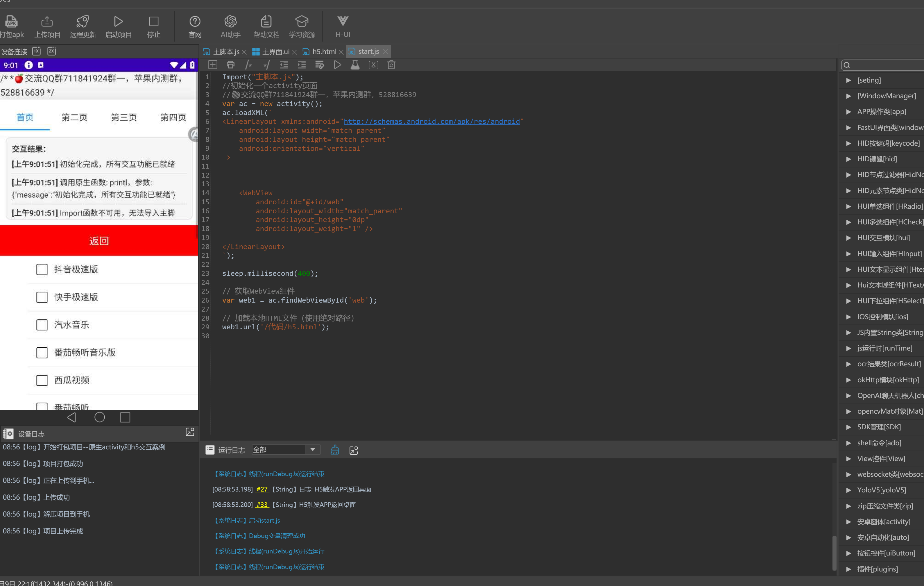The height and width of the screenshot is (586, 924).
Task: Expand the HUI交互模块[hui] tree node
Action: pyautogui.click(x=848, y=238)
